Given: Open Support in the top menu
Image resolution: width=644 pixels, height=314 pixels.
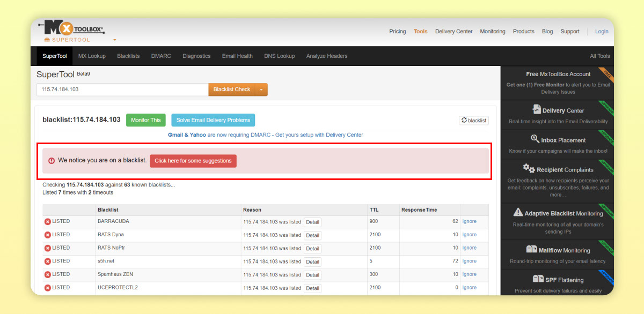Looking at the screenshot, I should pos(570,31).
